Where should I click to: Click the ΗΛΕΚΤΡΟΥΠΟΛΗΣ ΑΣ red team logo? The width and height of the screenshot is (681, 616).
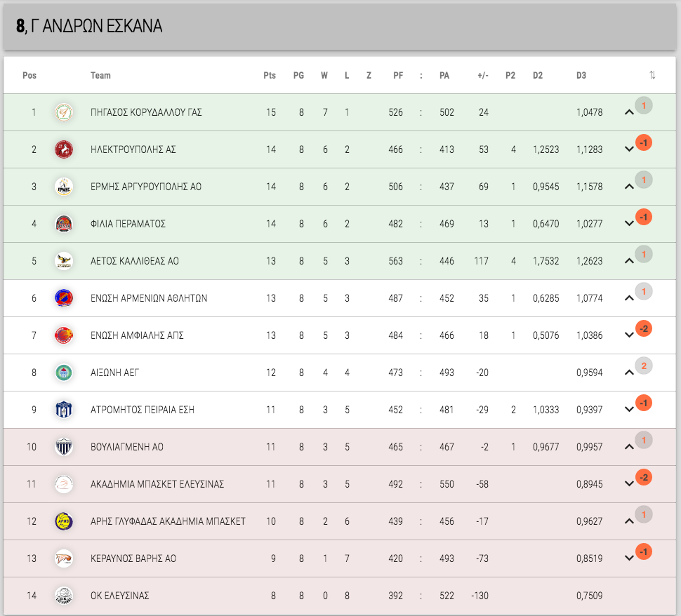(64, 149)
